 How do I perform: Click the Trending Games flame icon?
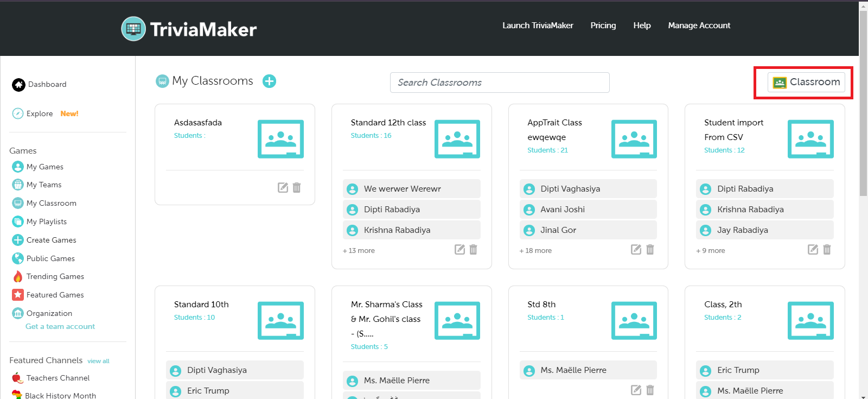click(18, 277)
